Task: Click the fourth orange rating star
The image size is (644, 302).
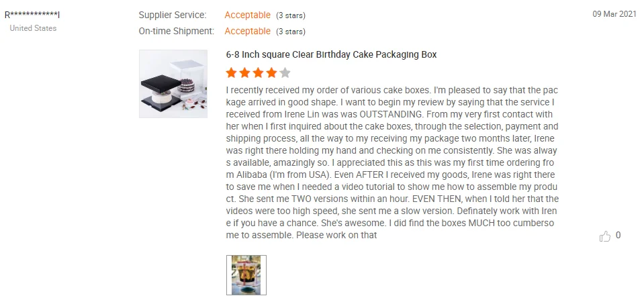Action: coord(272,72)
